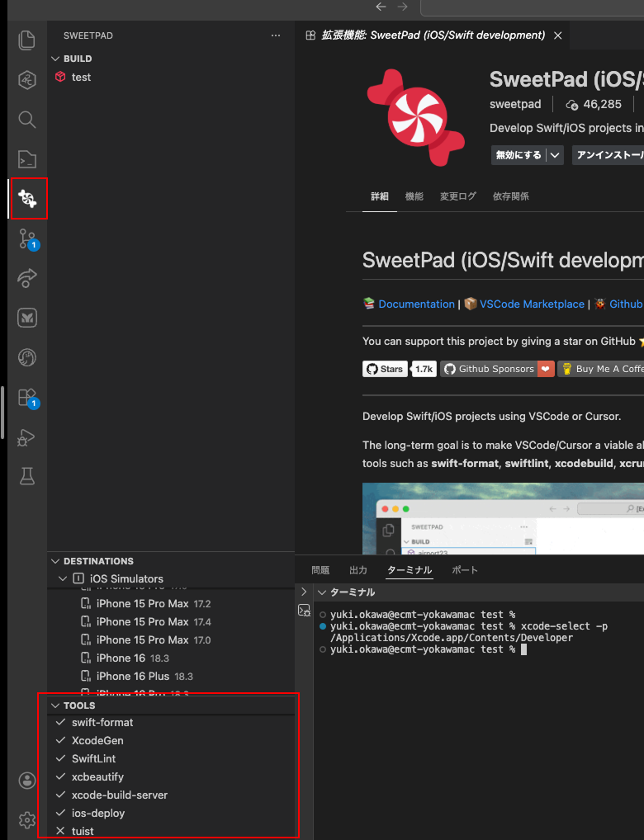Screen dimensions: 644x840
Task: Open the Explorer view in activity bar
Action: [27, 40]
